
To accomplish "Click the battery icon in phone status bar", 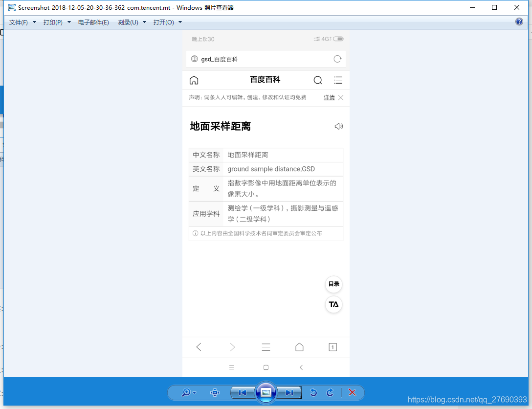I will pos(338,39).
